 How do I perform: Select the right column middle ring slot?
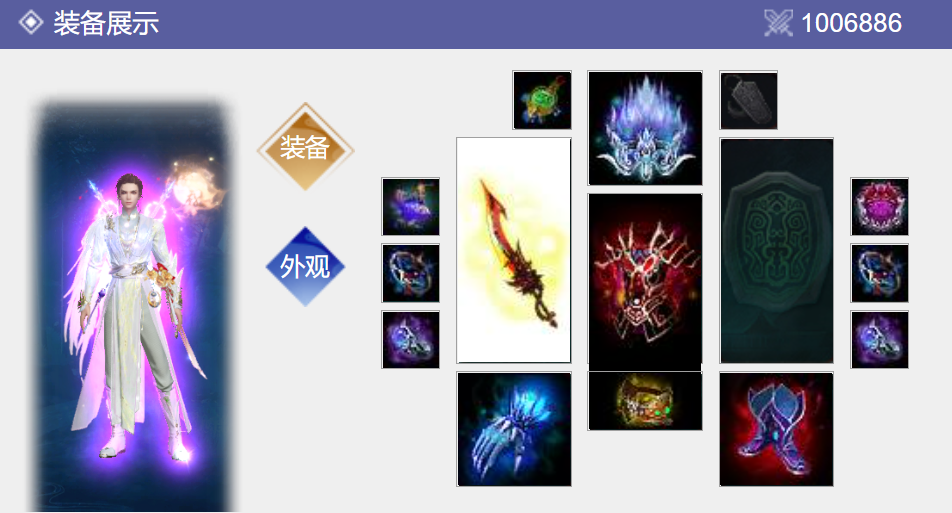tap(879, 273)
